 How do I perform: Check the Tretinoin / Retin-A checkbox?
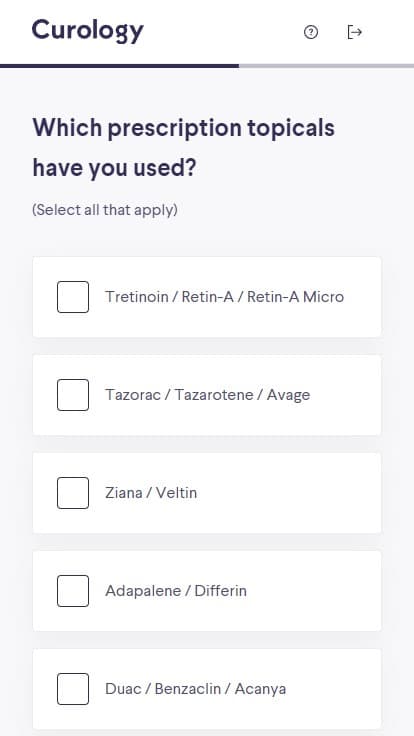73,297
